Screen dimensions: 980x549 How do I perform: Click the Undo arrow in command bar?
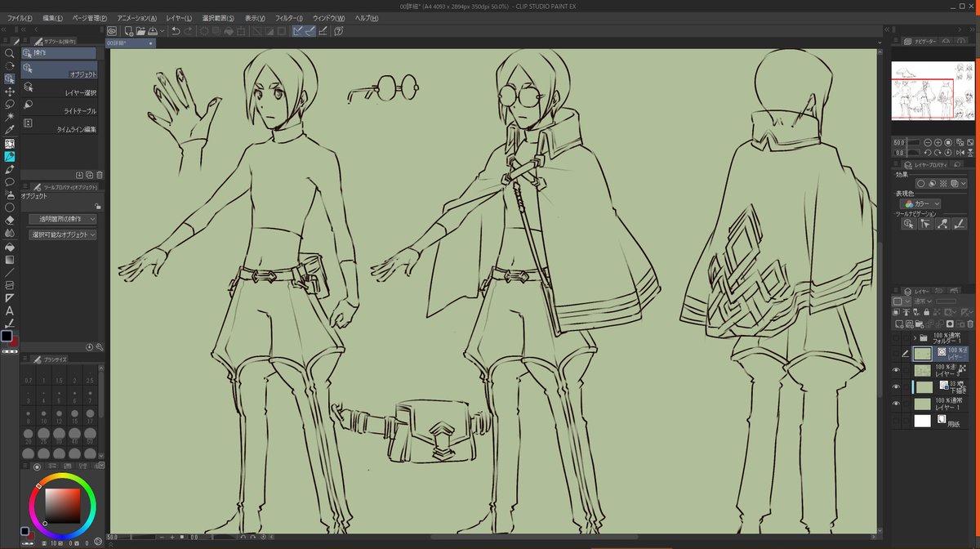[x=176, y=31]
